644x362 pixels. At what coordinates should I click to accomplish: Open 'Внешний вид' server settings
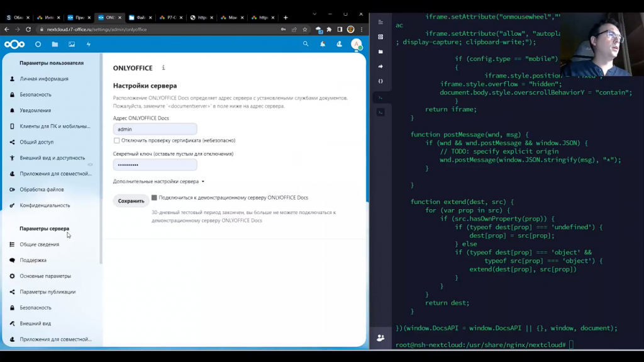point(35,324)
